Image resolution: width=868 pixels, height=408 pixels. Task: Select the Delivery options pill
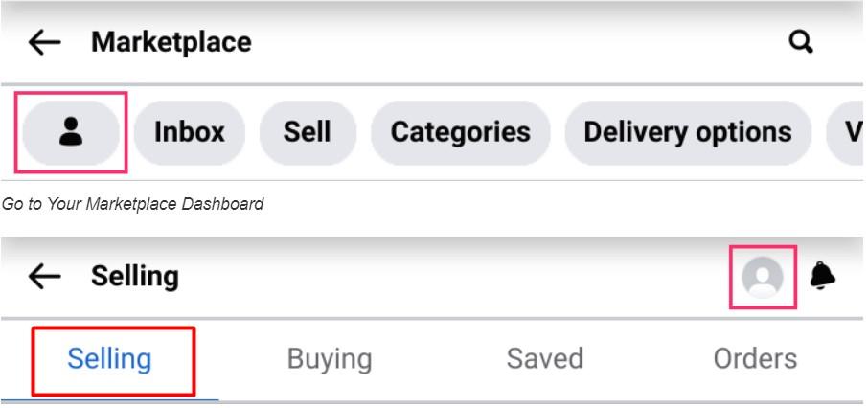pyautogui.click(x=688, y=132)
